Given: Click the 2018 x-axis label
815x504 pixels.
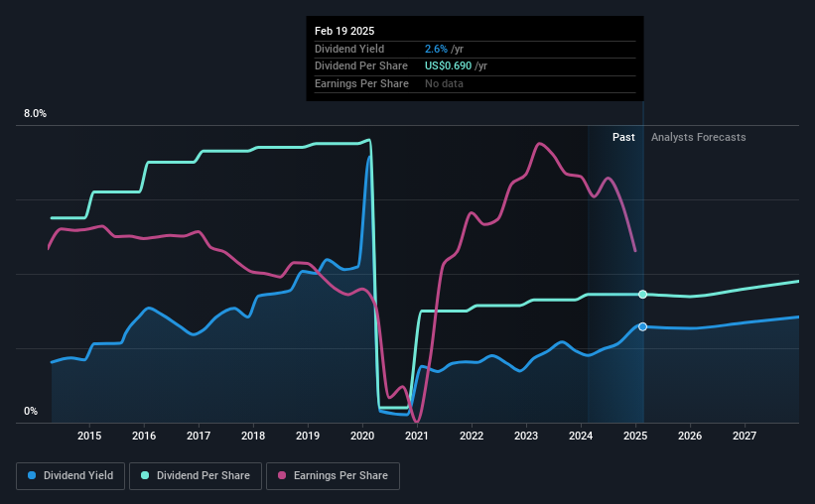Looking at the screenshot, I should pyautogui.click(x=253, y=436).
